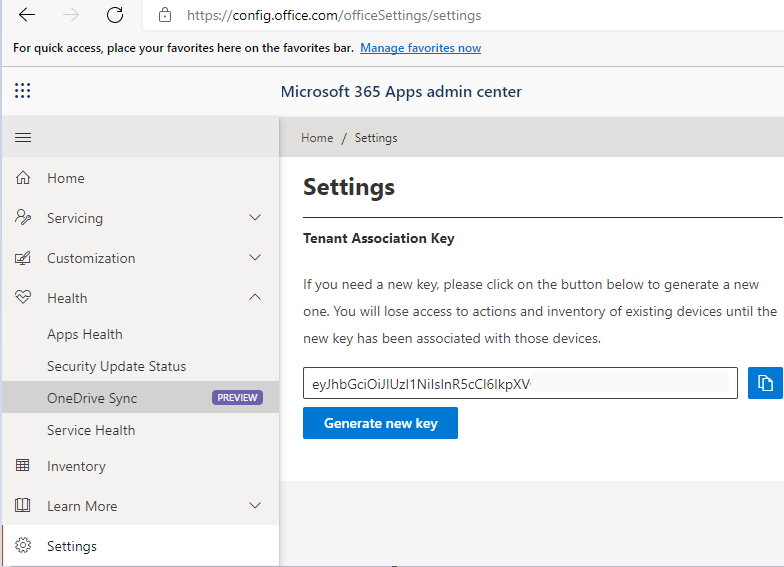Click the Servicing menu label
Screen dimensions: 784x567
(75, 218)
